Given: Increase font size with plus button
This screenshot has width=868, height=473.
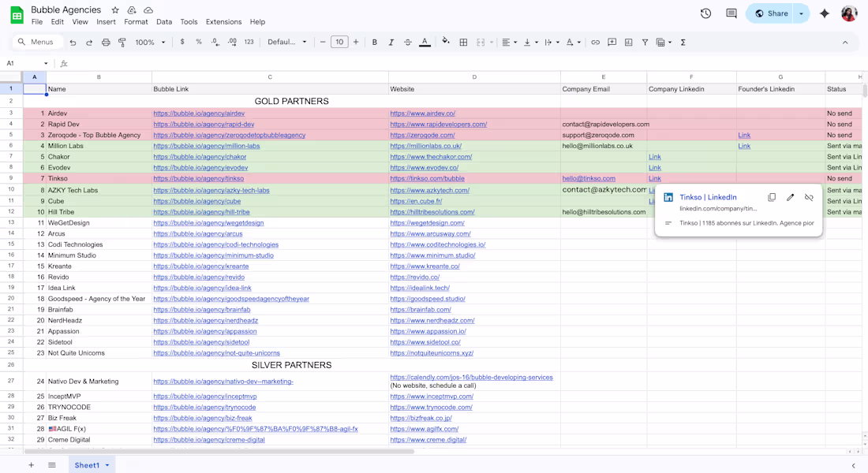Looking at the screenshot, I should (x=356, y=42).
